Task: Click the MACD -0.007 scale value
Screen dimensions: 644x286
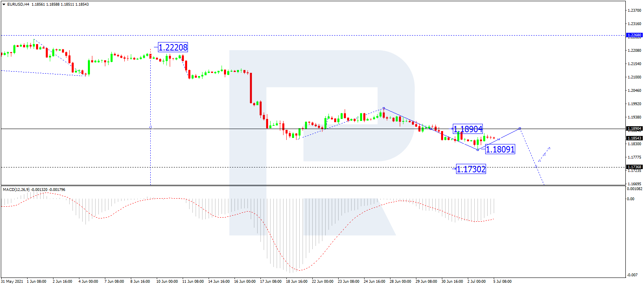Action: click(x=632, y=275)
